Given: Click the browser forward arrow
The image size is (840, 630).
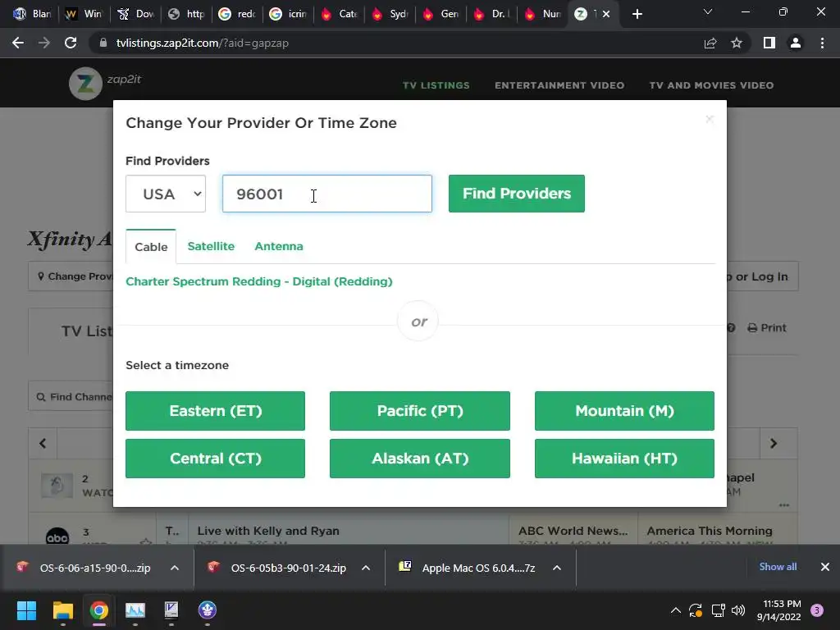Looking at the screenshot, I should coord(44,43).
